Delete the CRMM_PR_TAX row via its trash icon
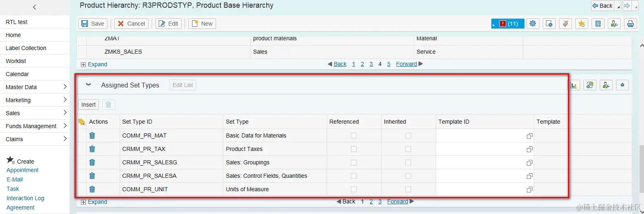Image resolution: width=644 pixels, height=214 pixels. click(92, 149)
